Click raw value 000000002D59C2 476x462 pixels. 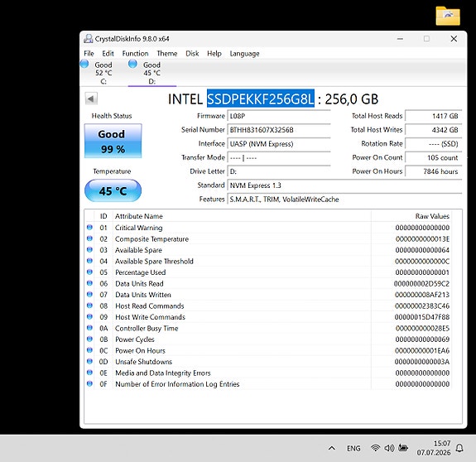[421, 283]
